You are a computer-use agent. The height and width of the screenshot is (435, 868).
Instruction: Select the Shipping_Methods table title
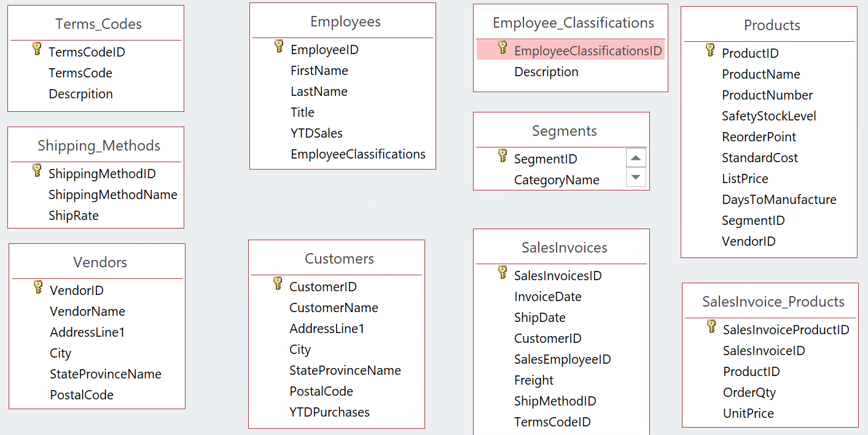point(99,146)
